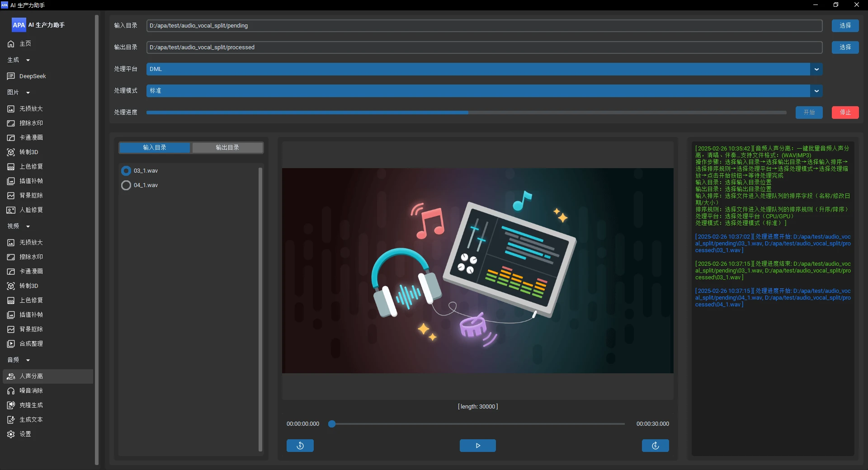Open the 人脸修复 face restoration tool
The height and width of the screenshot is (470, 868).
31,210
